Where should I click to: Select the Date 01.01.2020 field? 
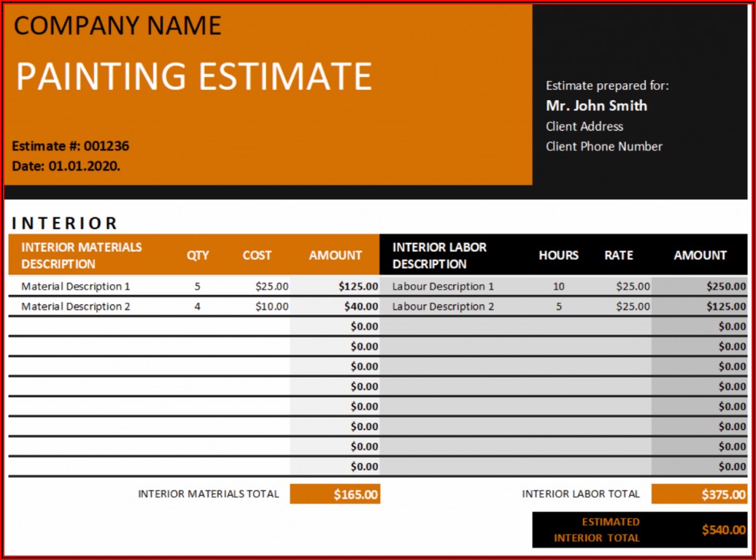(x=66, y=166)
